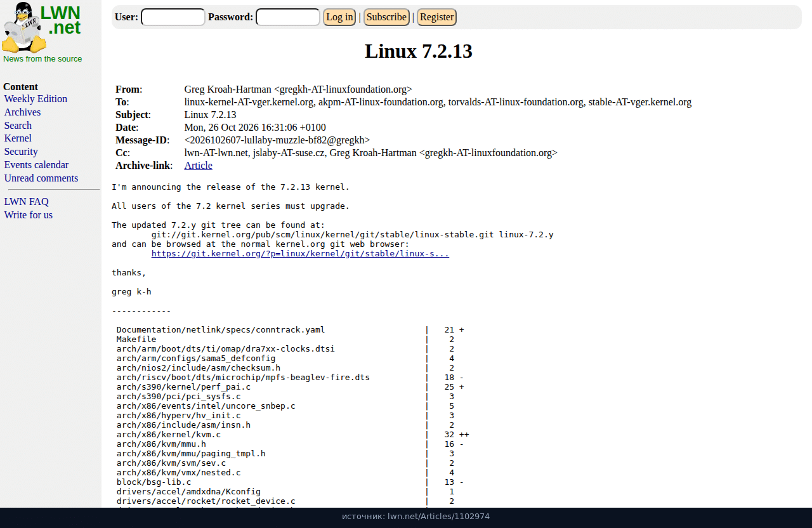
Task: Open the Write for us link
Action: click(x=29, y=215)
